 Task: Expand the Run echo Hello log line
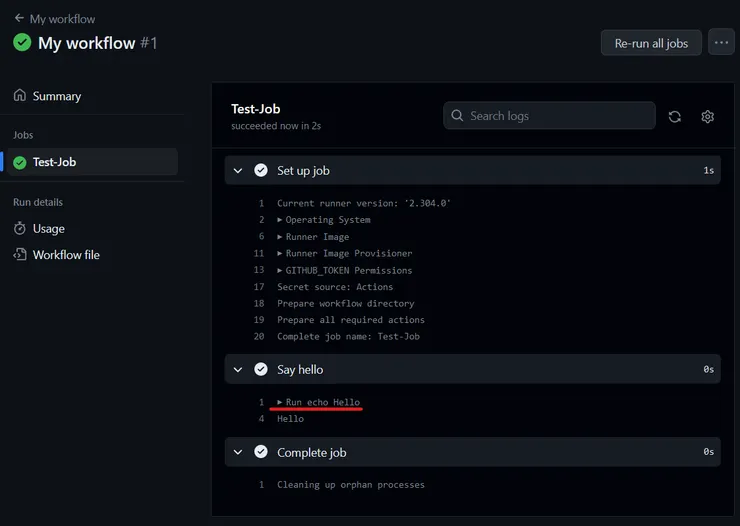[x=281, y=402]
